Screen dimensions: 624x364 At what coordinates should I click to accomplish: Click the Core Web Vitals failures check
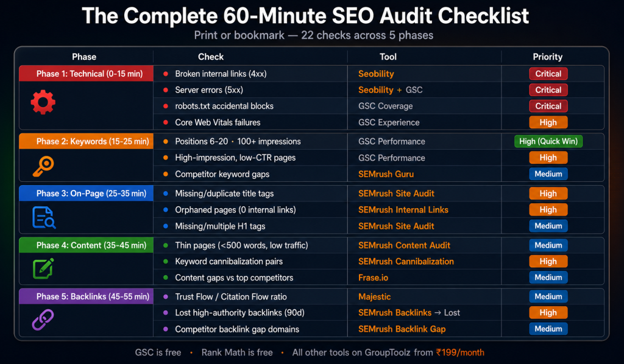click(218, 122)
